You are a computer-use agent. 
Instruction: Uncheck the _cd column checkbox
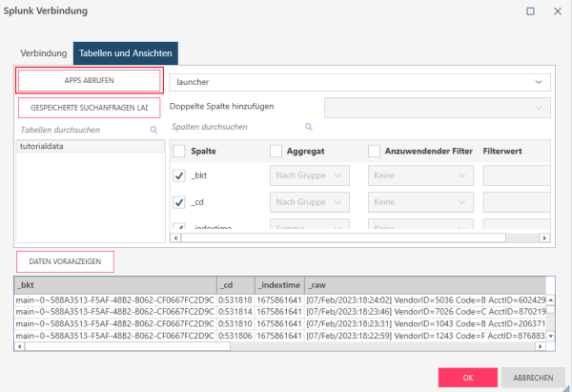[x=179, y=202]
